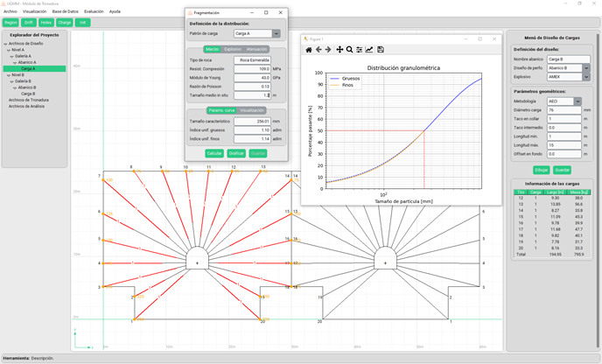Open the edit axis and curve parameters icon
Screen dimensions: 602x364
pyautogui.click(x=369, y=50)
